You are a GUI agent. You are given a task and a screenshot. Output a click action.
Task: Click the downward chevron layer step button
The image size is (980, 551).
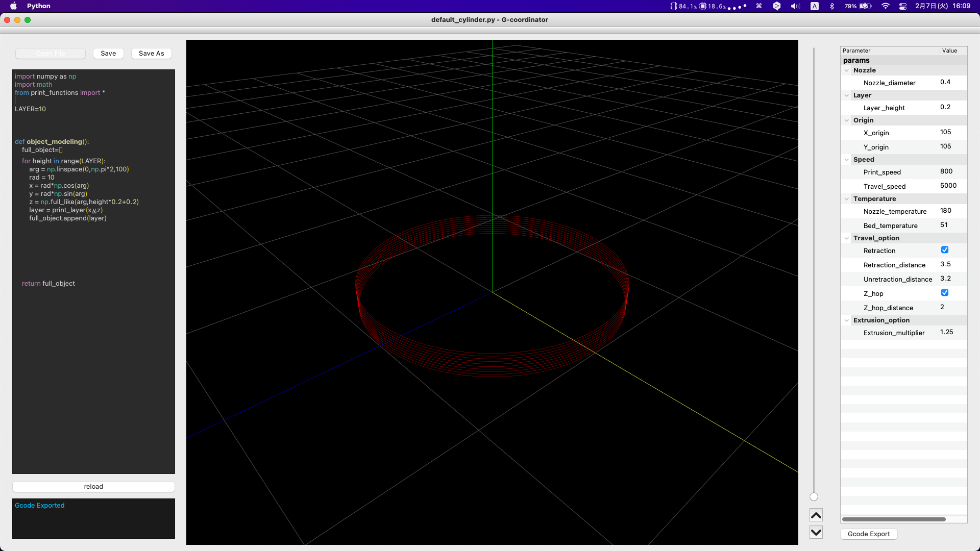[816, 532]
